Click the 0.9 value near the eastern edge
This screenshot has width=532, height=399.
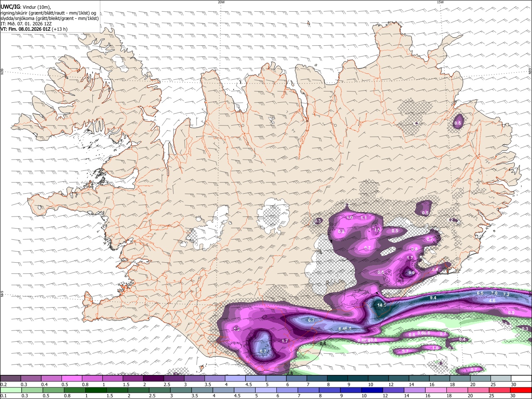(x=512, y=313)
